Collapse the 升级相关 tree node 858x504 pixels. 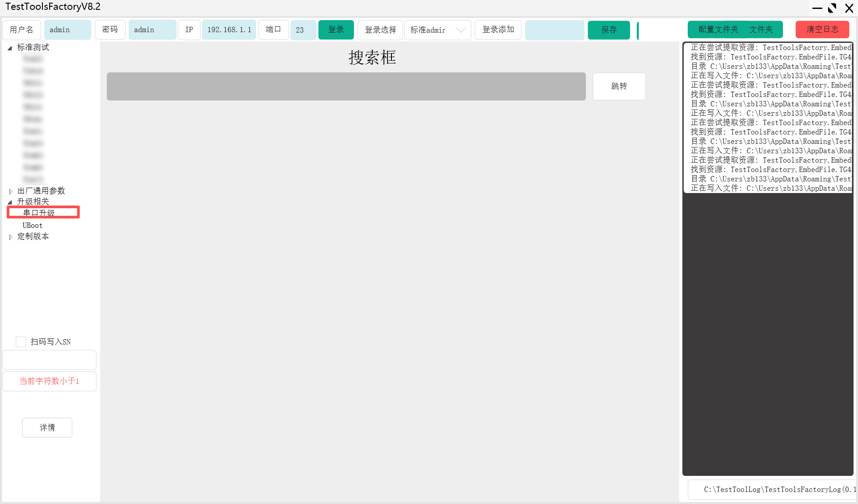click(x=10, y=202)
